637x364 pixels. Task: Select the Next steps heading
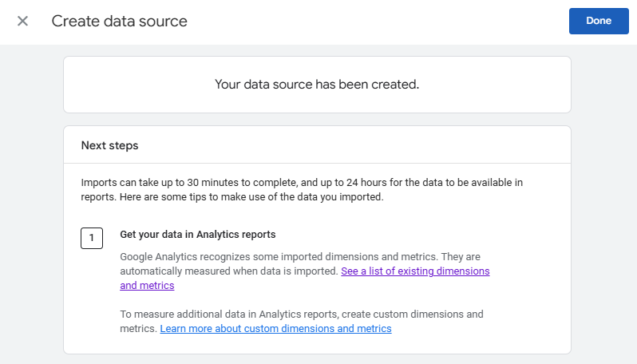coord(109,146)
